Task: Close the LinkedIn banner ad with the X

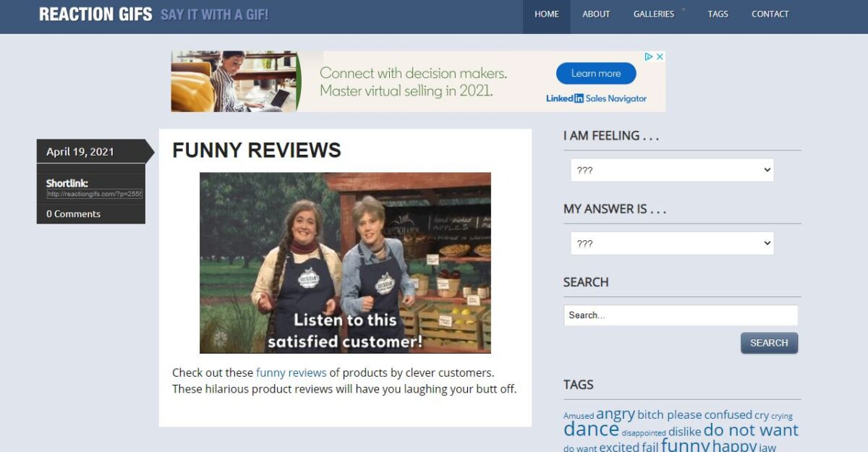Action: tap(660, 56)
